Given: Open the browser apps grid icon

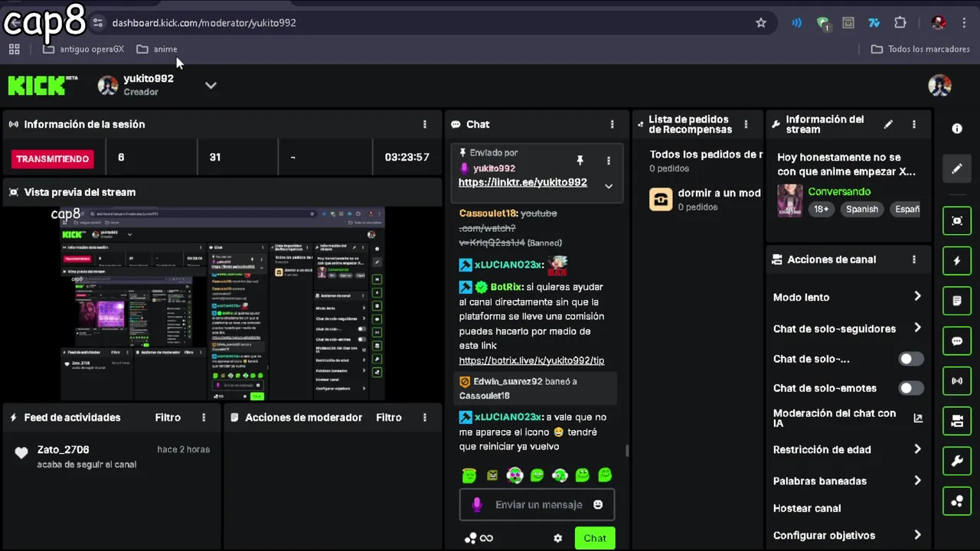Looking at the screenshot, I should (x=14, y=49).
